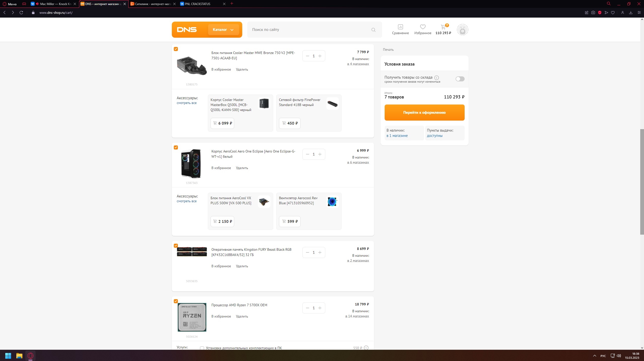The width and height of the screenshot is (644, 361).
Task: Expand 'смотреть все' accessories for AeroCool case
Action: [186, 201]
